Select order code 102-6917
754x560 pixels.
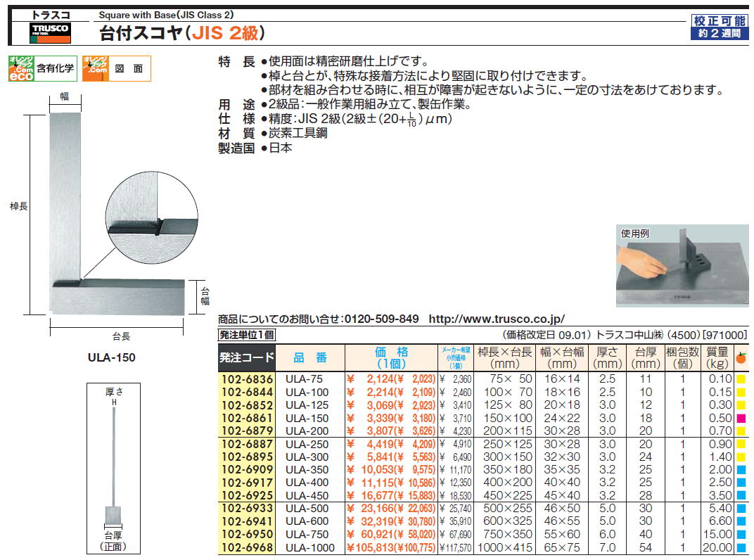click(247, 483)
